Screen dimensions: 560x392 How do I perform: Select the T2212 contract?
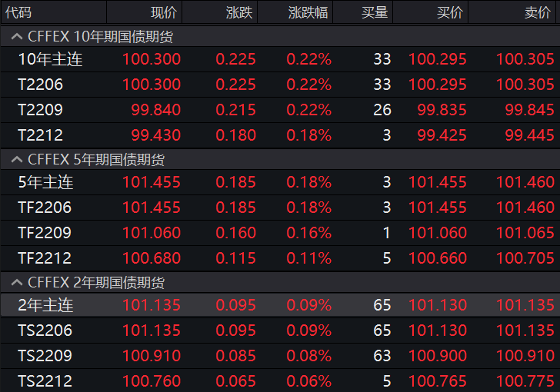41,135
